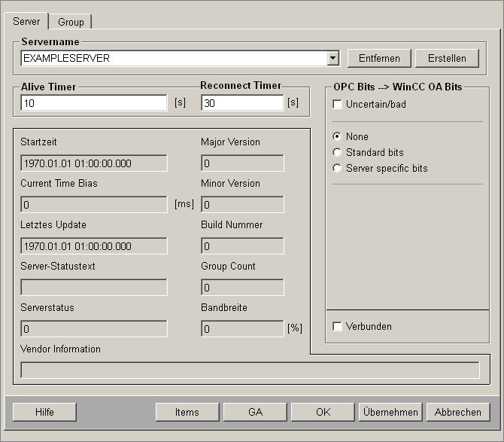Toggle the Verbunden checkbox
Viewport: 504px width, 442px height.
338,327
